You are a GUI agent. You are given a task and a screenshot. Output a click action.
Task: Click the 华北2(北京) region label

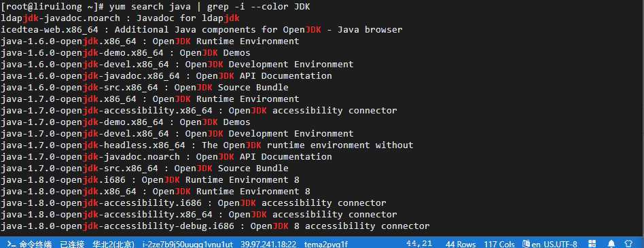(113, 245)
